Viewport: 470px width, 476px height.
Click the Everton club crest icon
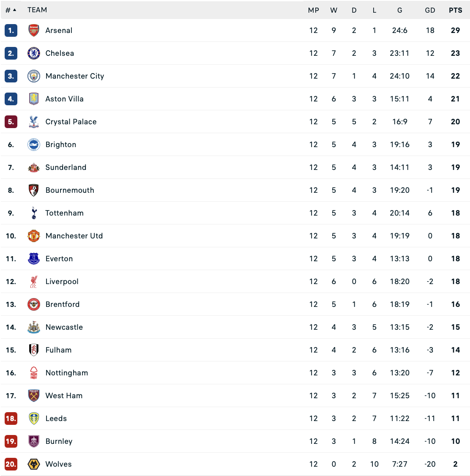pyautogui.click(x=34, y=259)
